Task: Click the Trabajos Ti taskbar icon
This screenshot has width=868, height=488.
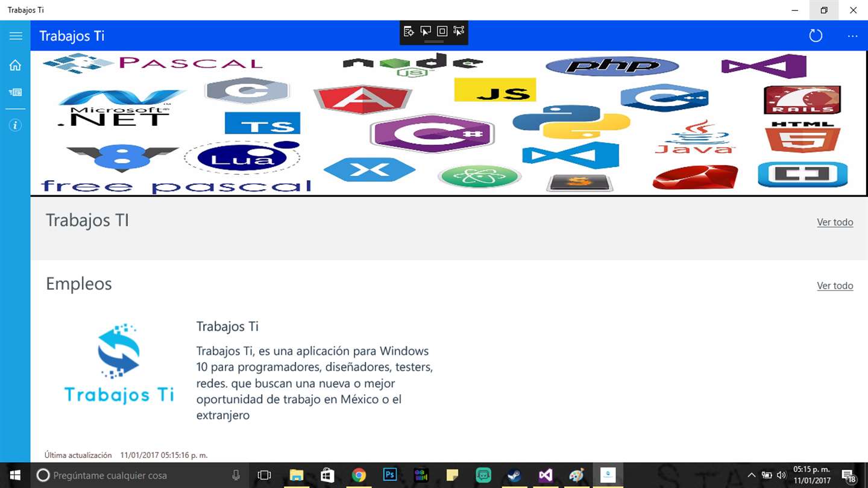Action: 608,475
